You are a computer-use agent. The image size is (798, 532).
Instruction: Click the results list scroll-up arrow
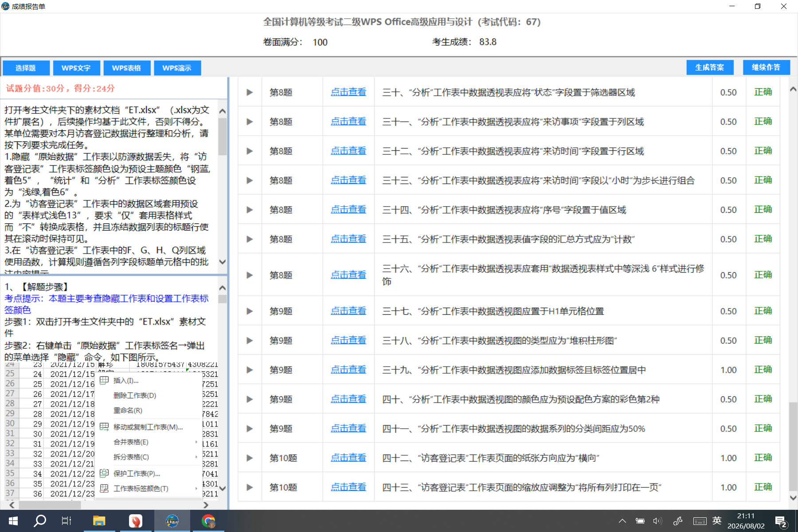(x=793, y=89)
